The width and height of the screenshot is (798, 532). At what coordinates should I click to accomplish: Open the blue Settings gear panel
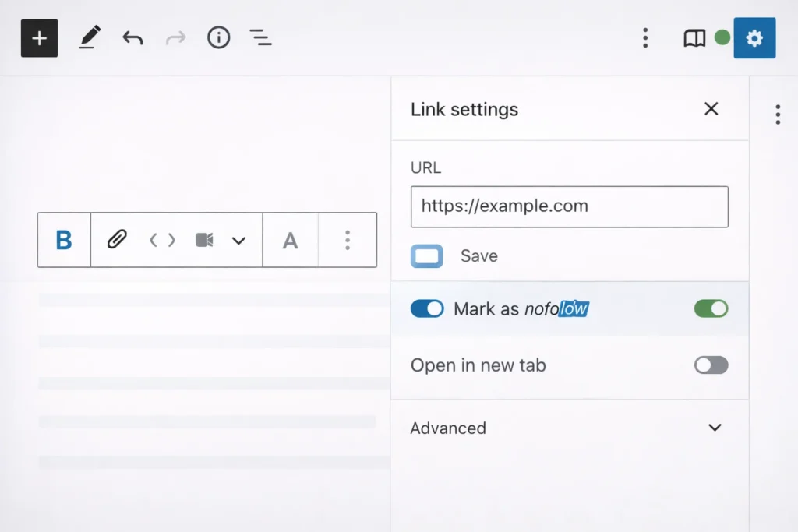click(754, 37)
